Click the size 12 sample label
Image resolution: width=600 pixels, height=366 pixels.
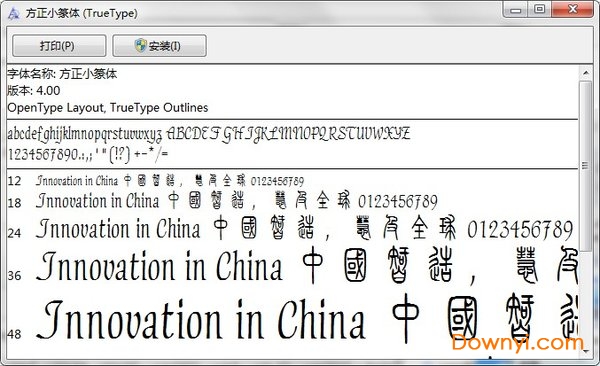point(14,181)
